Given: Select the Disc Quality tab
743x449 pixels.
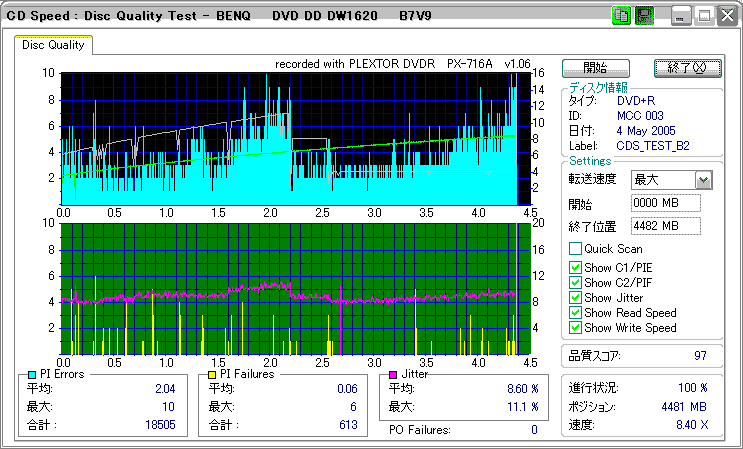Looking at the screenshot, I should point(53,44).
